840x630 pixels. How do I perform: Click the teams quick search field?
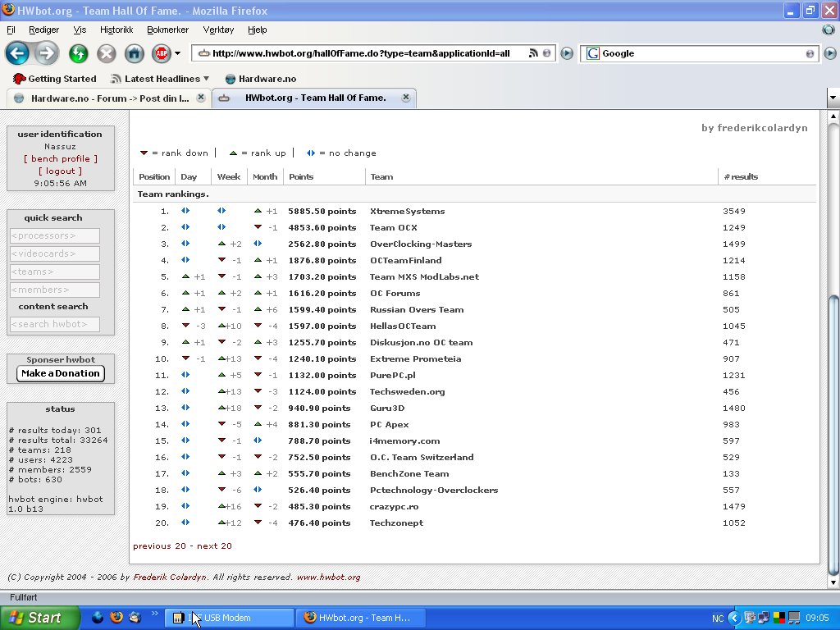[55, 272]
